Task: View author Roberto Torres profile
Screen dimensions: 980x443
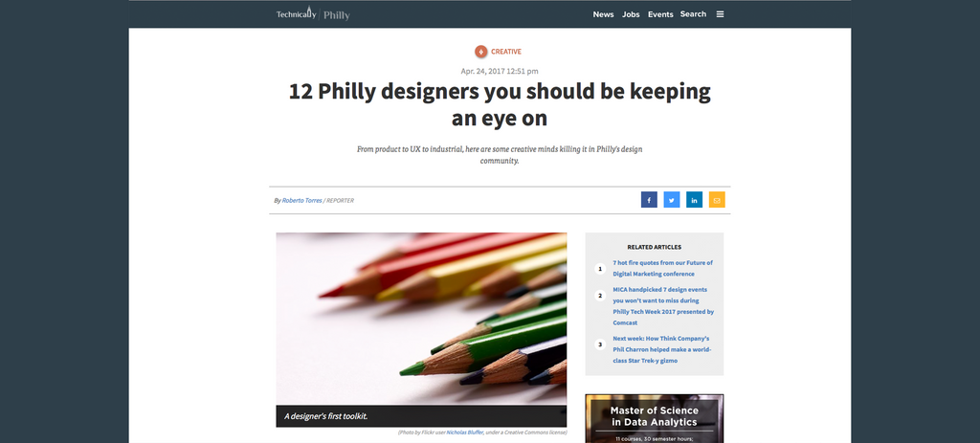Action: coord(301,201)
